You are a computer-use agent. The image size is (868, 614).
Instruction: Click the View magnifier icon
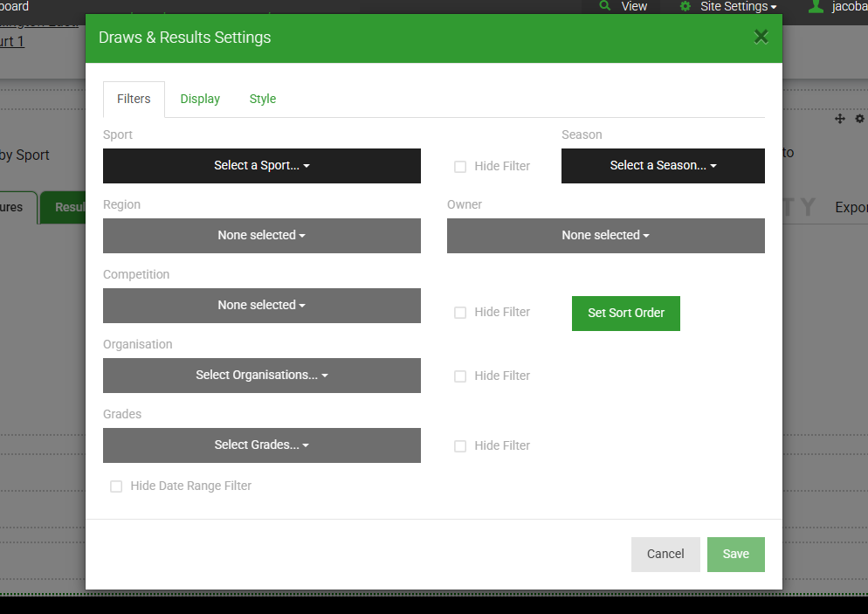click(605, 5)
